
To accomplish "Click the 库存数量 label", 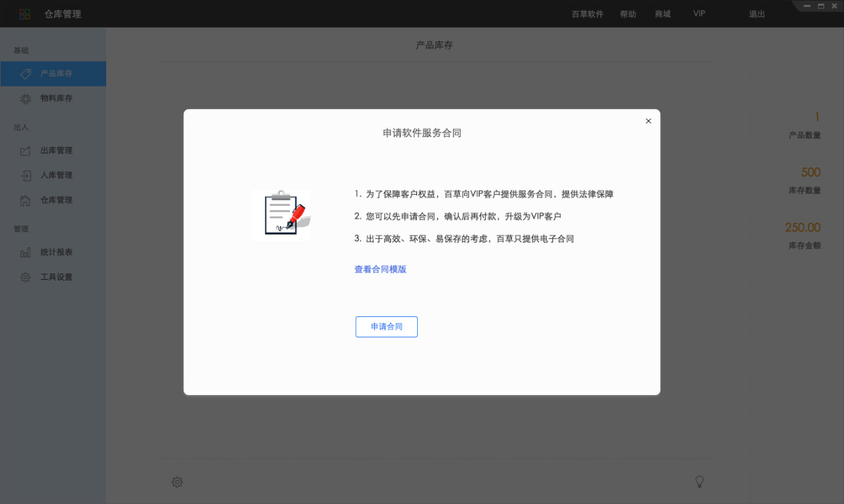I will [805, 190].
